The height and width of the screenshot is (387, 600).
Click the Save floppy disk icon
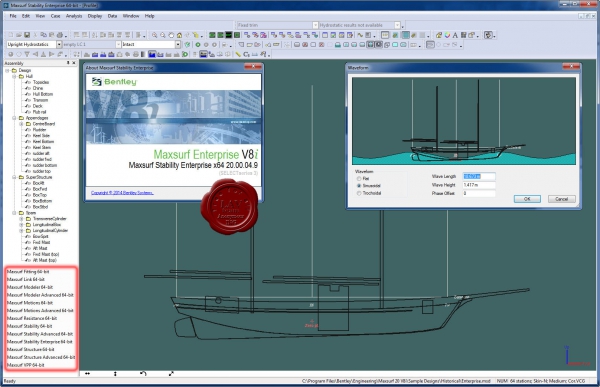click(x=27, y=35)
